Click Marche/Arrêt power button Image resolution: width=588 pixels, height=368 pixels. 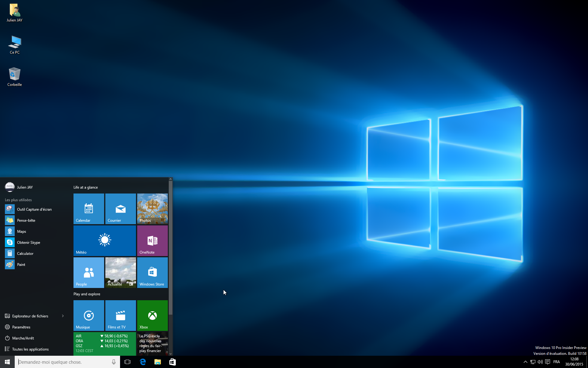click(x=23, y=338)
